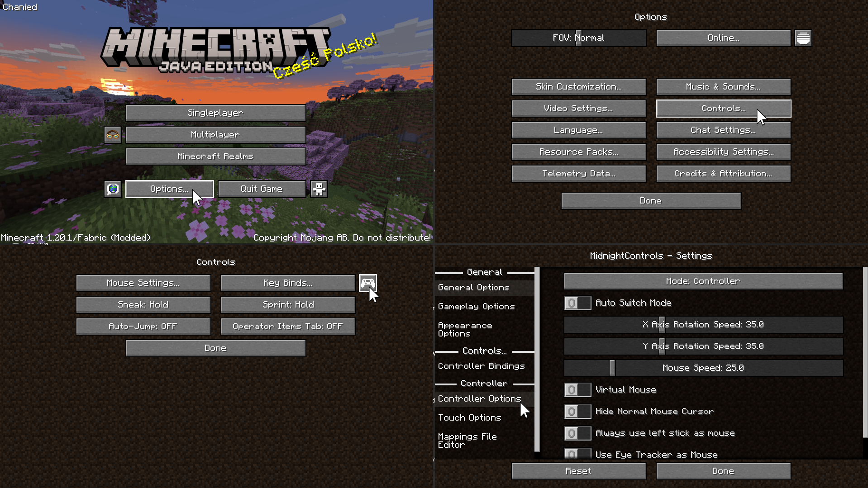Open Online options

click(724, 38)
